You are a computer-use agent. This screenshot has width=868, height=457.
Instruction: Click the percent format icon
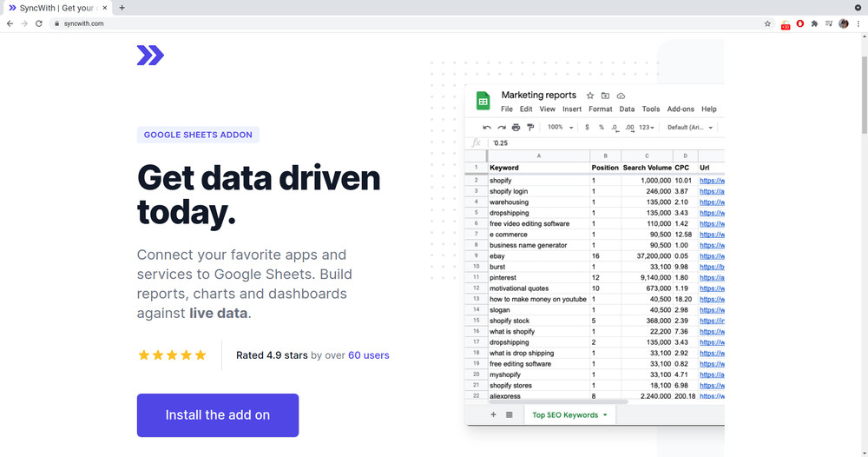point(602,128)
